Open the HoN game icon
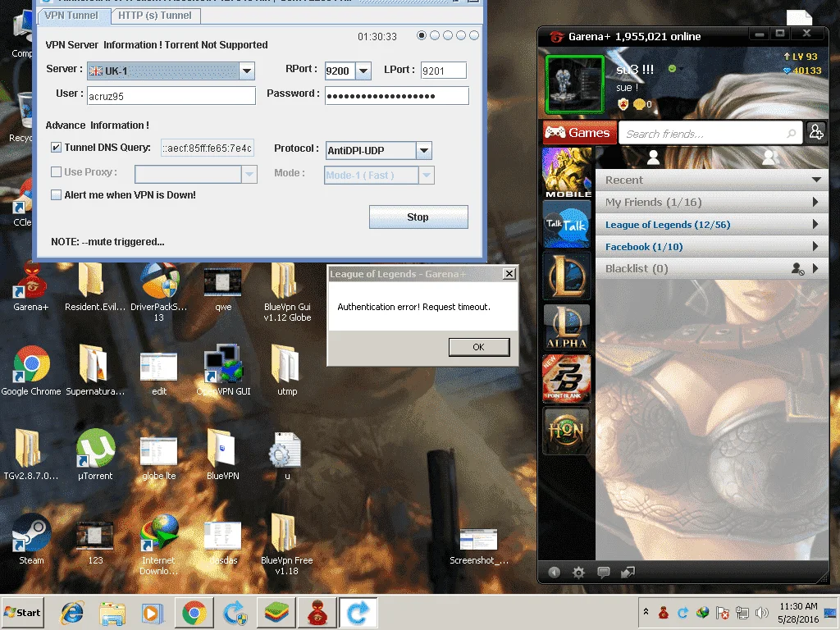Screen dimensions: 840x630 tap(567, 431)
